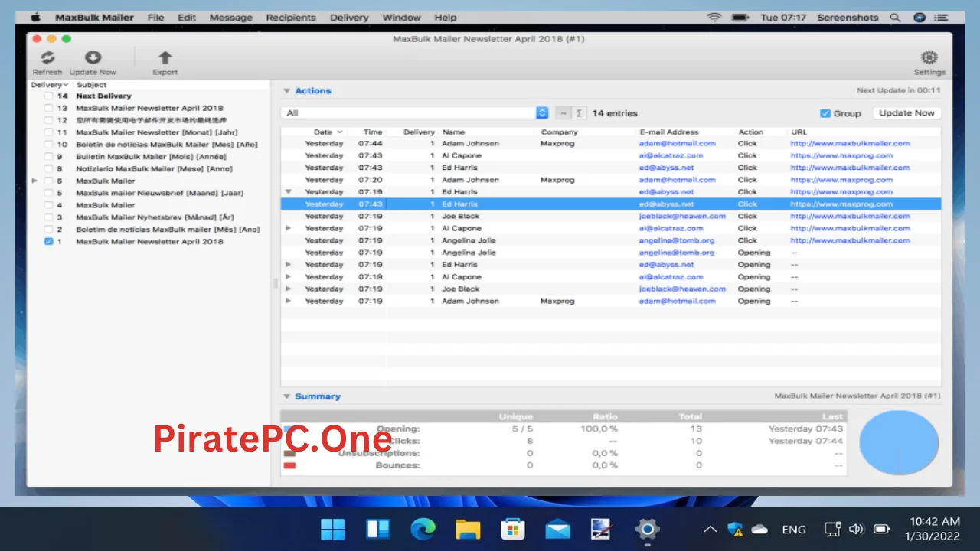Open the Mail app from the taskbar
Viewport: 980px width, 551px height.
pyautogui.click(x=557, y=529)
